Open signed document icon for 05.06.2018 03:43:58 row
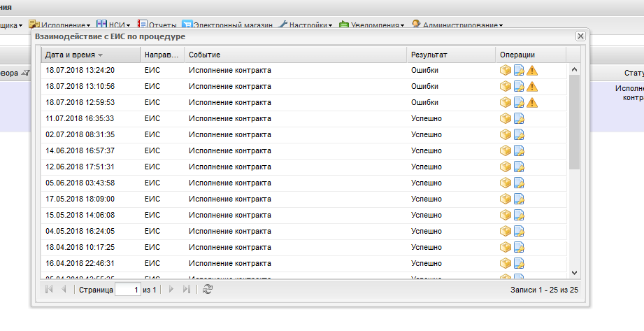644x331 pixels. (x=519, y=183)
